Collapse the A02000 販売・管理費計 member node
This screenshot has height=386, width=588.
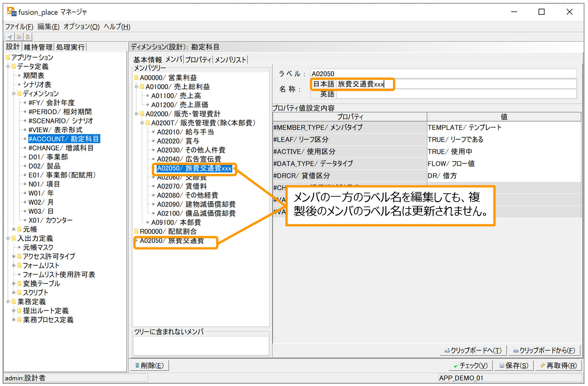click(136, 114)
